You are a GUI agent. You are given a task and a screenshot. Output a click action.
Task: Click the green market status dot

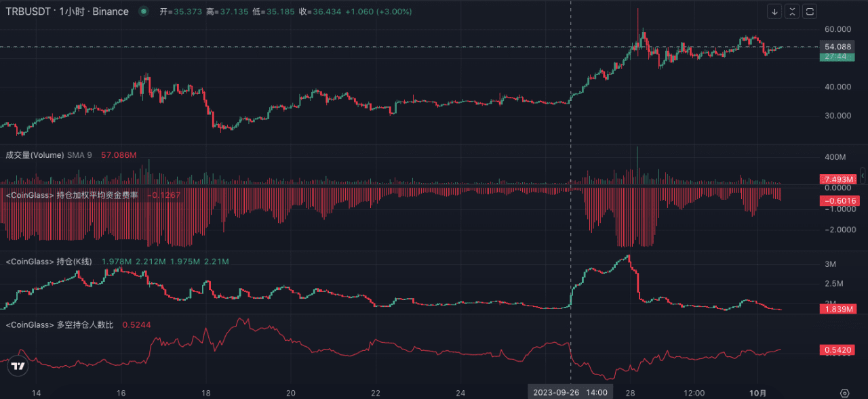pos(143,12)
